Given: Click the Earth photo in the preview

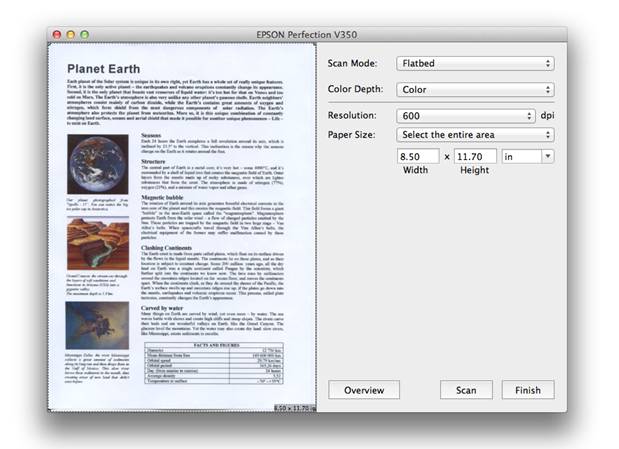Looking at the screenshot, I should [96, 165].
